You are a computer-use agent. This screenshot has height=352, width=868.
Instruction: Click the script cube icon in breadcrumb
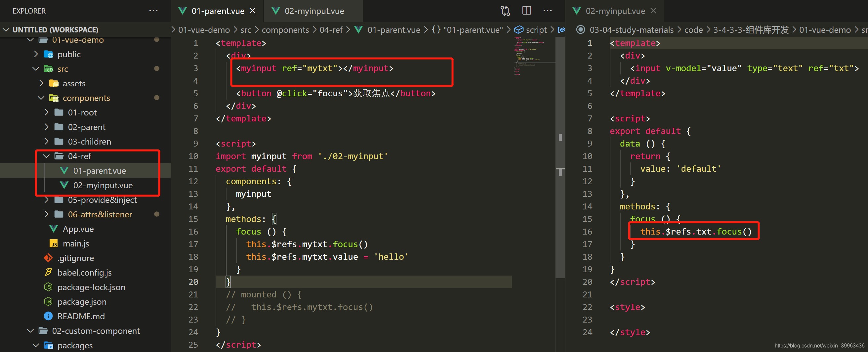tap(518, 30)
